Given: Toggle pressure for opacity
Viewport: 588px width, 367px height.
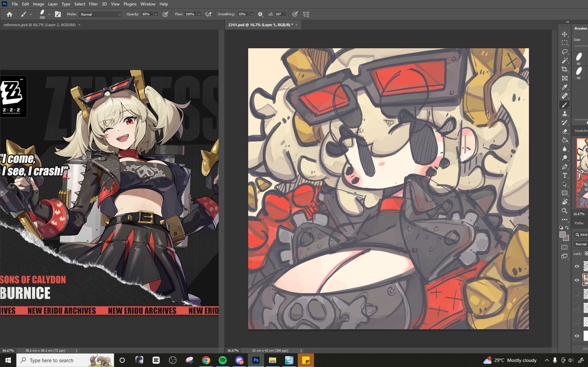Looking at the screenshot, I should tap(165, 14).
